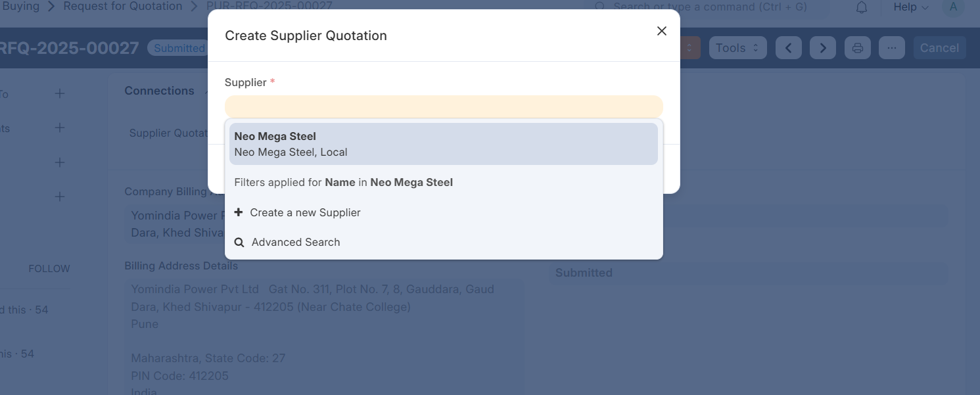Viewport: 980px width, 395px height.
Task: Open the more options ellipsis menu
Action: [891, 48]
